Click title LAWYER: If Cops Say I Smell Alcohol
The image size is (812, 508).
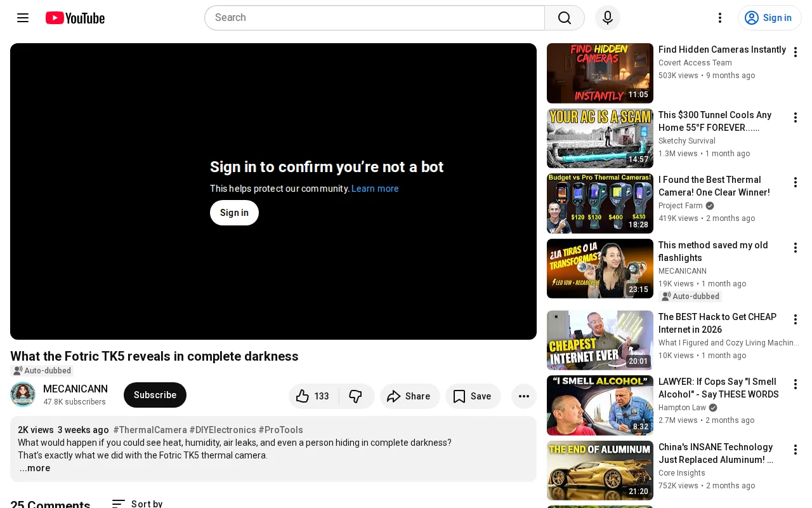(719, 388)
